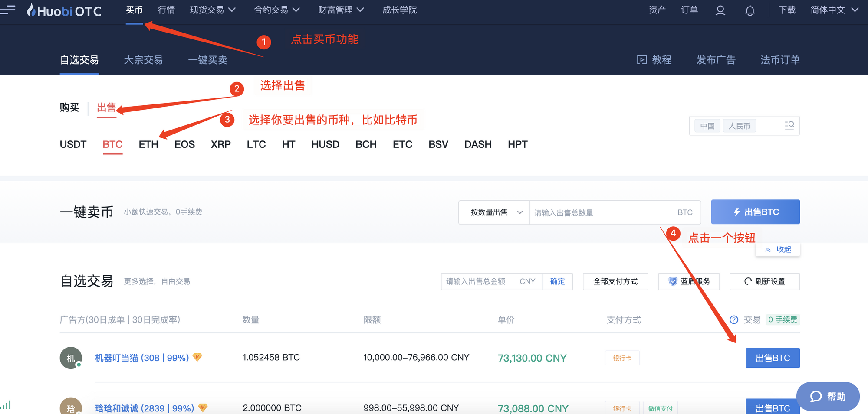Open the notifications bell icon
Viewport: 868px width, 414px height.
coord(750,10)
